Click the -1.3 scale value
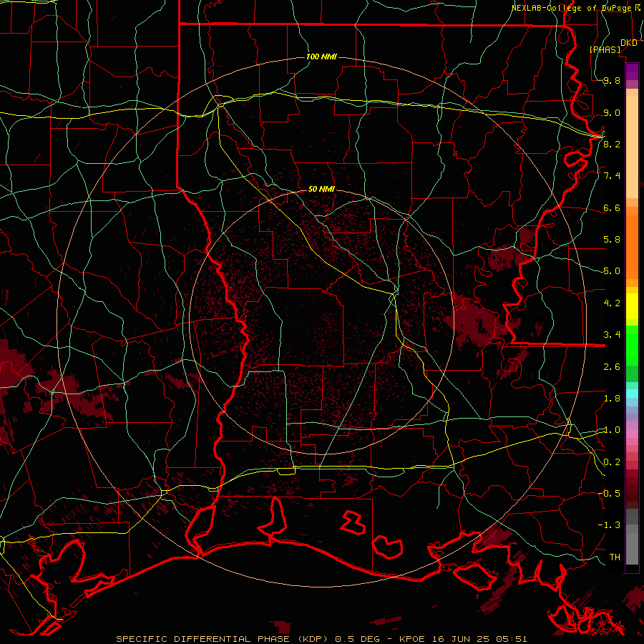Screen dimensions: 644x644 [609, 525]
